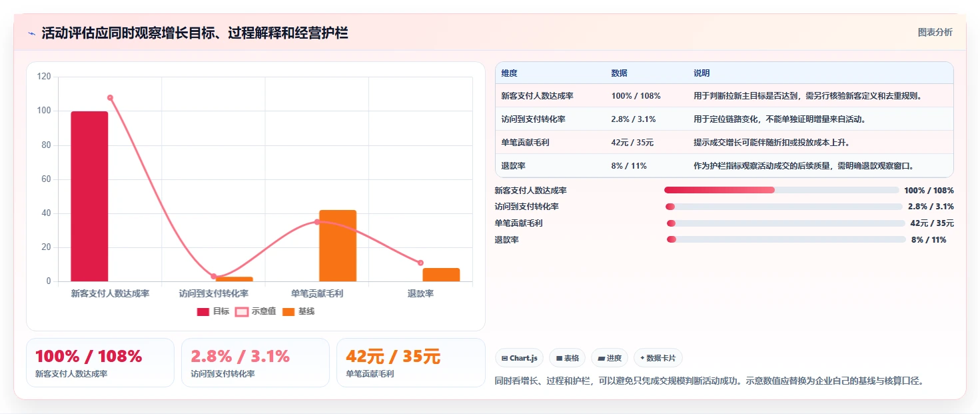The height and width of the screenshot is (414, 980).
Task: Click the red 目标 legend color box
Action: pyautogui.click(x=203, y=311)
